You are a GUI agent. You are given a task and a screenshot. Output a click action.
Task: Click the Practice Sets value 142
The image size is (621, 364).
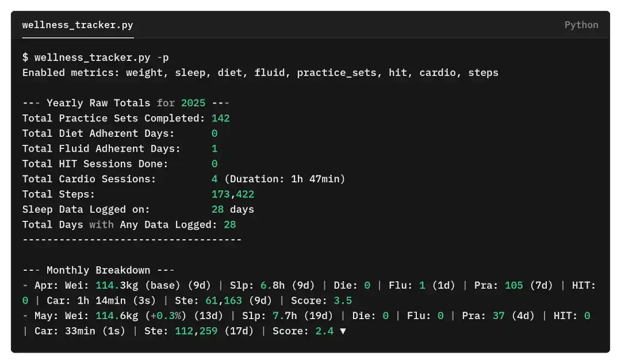coord(221,118)
